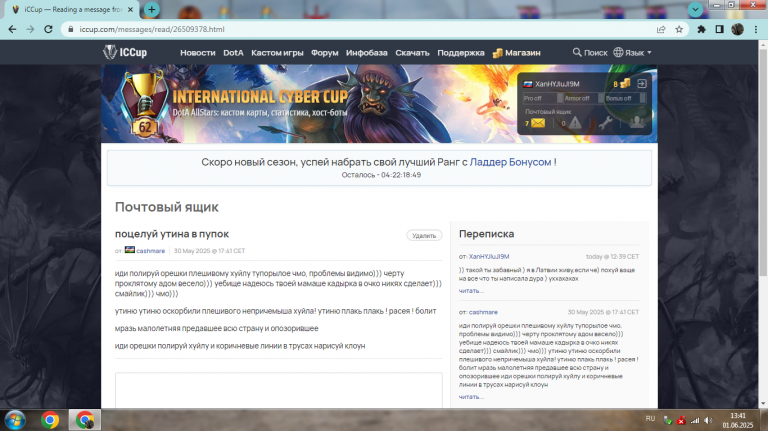Click the sender flag beside cashmare
The image size is (768, 431).
[x=130, y=250]
